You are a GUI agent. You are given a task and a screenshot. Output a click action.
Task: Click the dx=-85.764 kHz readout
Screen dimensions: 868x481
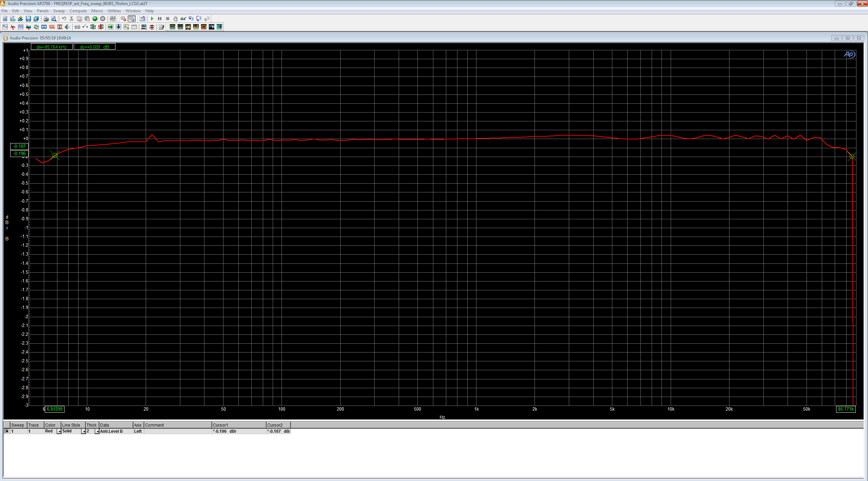[x=52, y=47]
